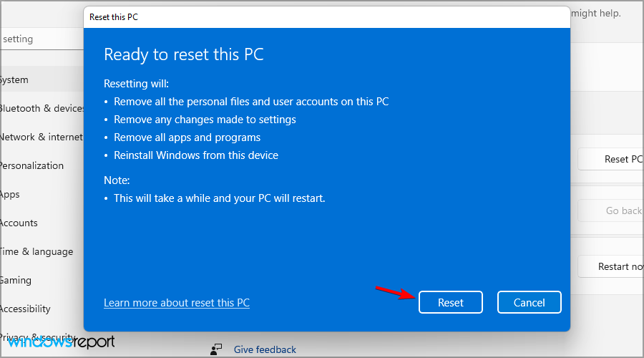Image resolution: width=644 pixels, height=358 pixels.
Task: Switch to Time & language settings
Action: pyautogui.click(x=36, y=251)
